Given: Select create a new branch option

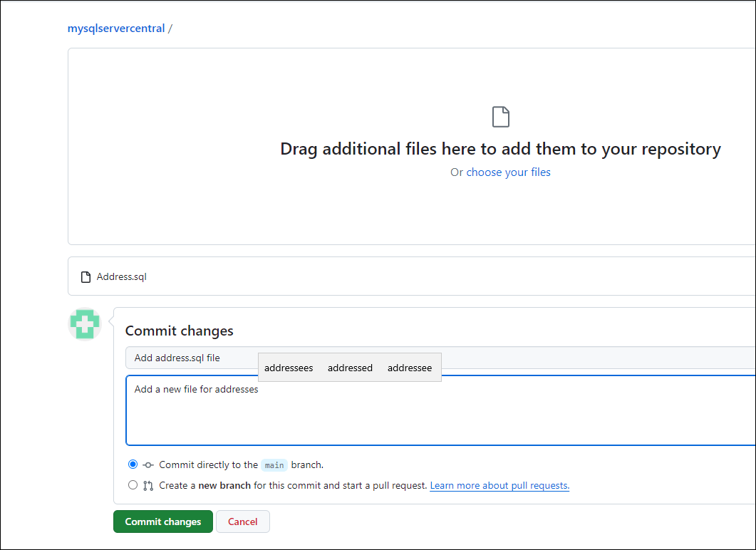Looking at the screenshot, I should 133,485.
